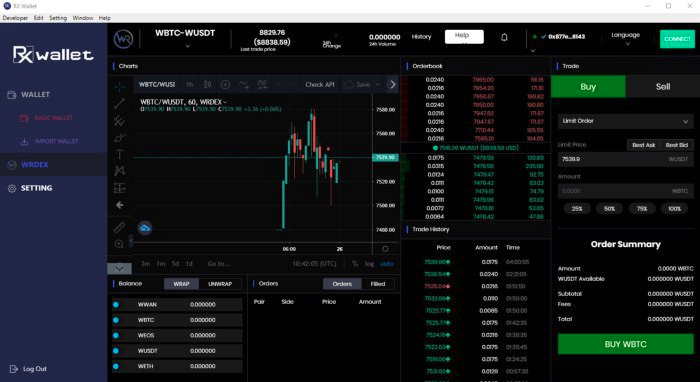This screenshot has height=382, width=700.
Task: Click the Setting gear icon in sidebar
Action: (12, 188)
